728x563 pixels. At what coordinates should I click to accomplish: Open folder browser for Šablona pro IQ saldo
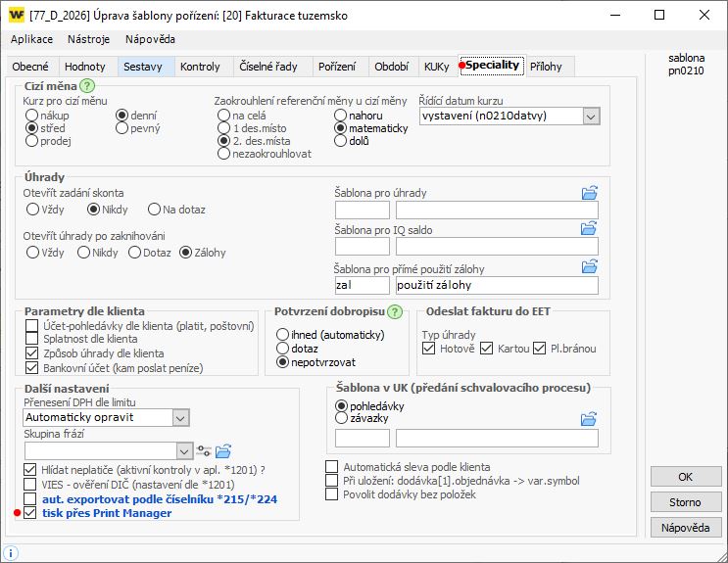[589, 228]
